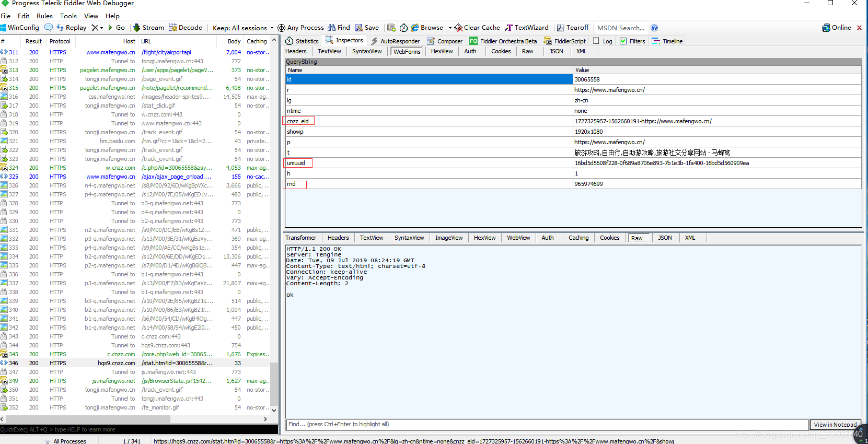Click the View in Notepad button
Viewport: 868px width, 444px height.
click(835, 425)
